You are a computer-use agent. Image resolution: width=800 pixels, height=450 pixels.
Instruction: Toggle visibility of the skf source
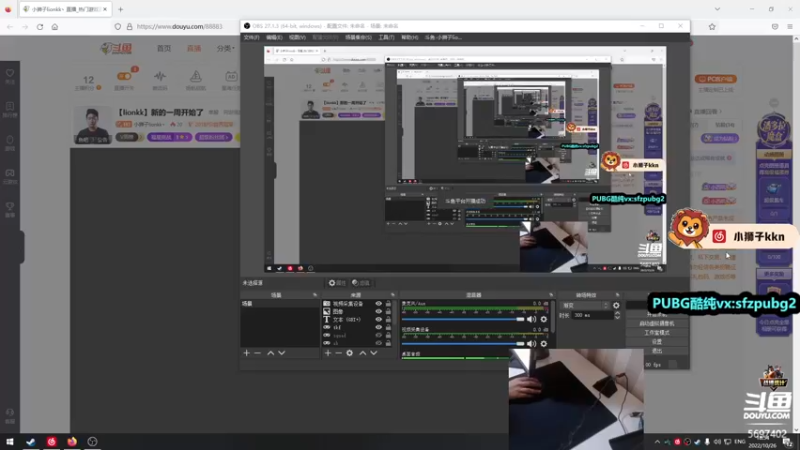point(379,328)
